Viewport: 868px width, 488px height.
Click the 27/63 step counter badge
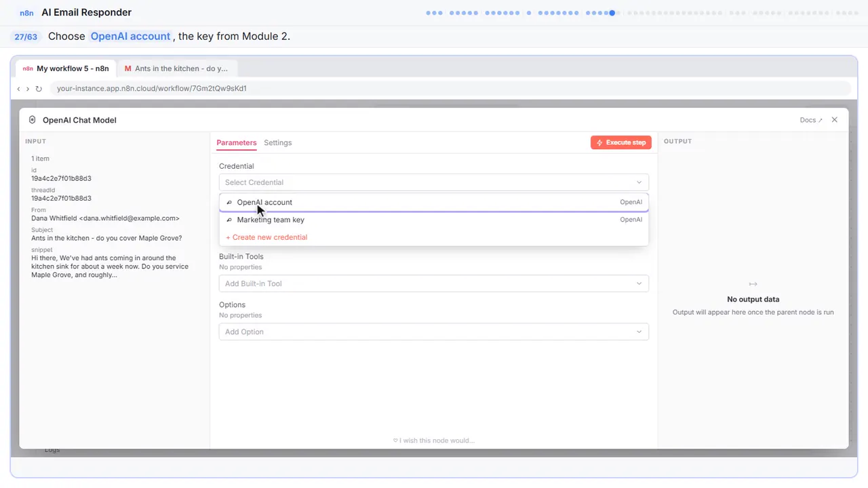coord(26,37)
